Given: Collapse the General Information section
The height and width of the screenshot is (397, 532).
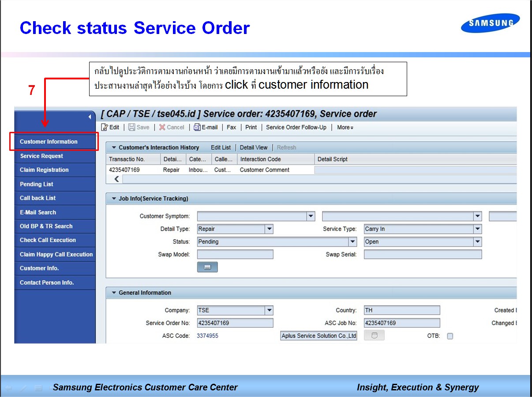Looking at the screenshot, I should (x=114, y=292).
